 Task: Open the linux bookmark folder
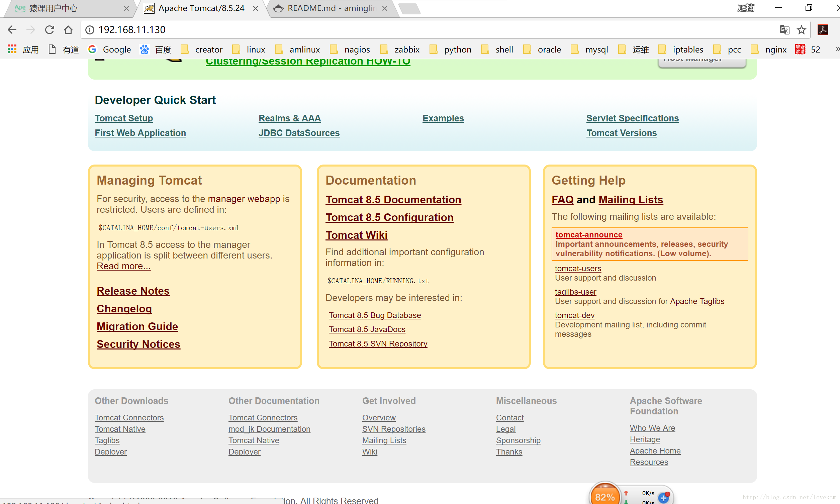pyautogui.click(x=249, y=49)
